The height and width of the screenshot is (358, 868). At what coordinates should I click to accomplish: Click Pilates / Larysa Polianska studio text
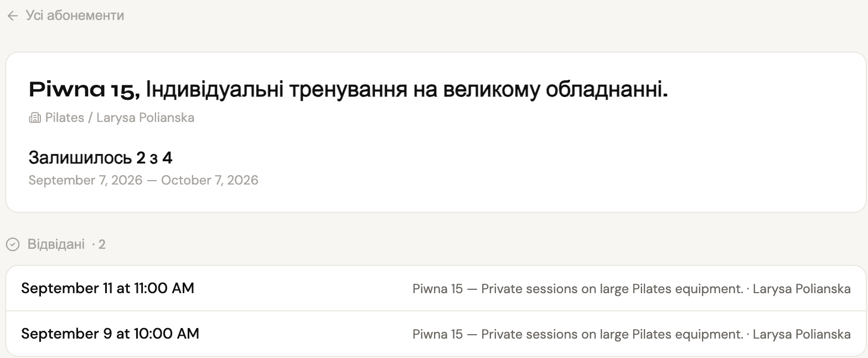tap(120, 118)
